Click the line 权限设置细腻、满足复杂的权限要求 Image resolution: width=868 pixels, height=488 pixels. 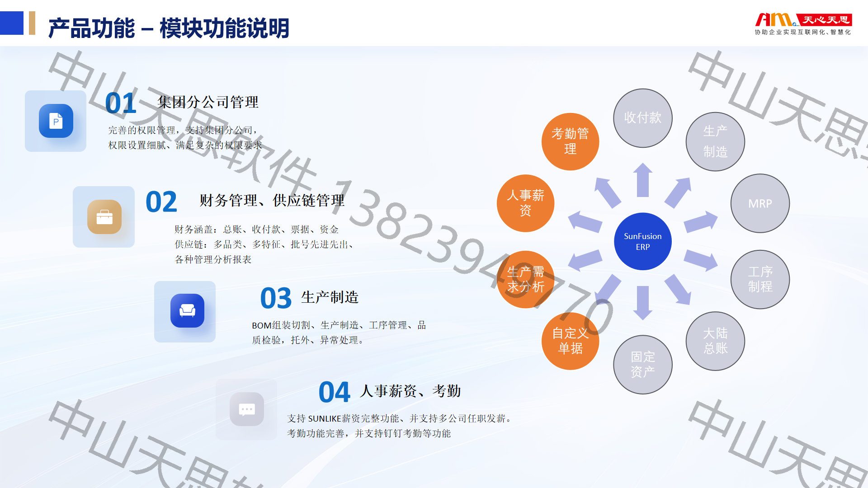(x=185, y=145)
